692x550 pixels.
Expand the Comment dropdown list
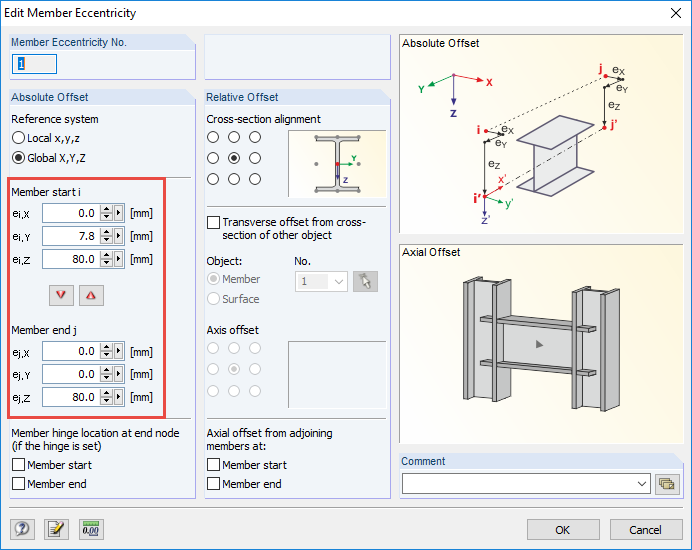pyautogui.click(x=642, y=484)
